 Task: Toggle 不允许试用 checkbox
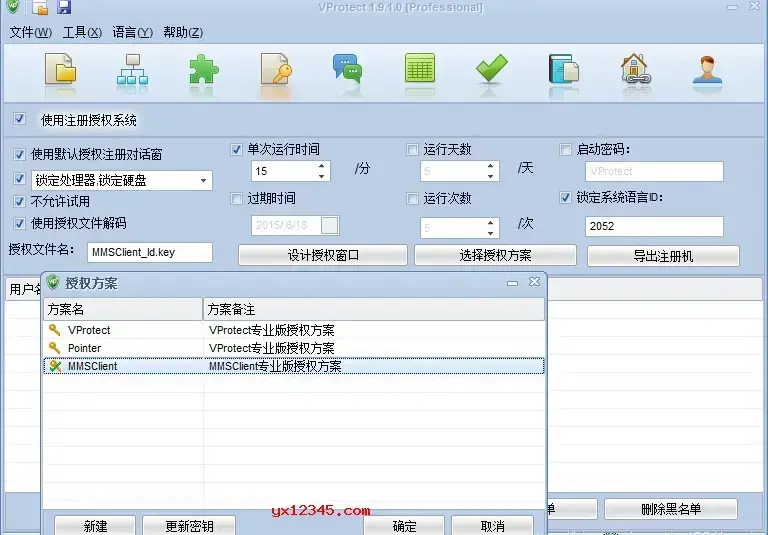click(19, 201)
